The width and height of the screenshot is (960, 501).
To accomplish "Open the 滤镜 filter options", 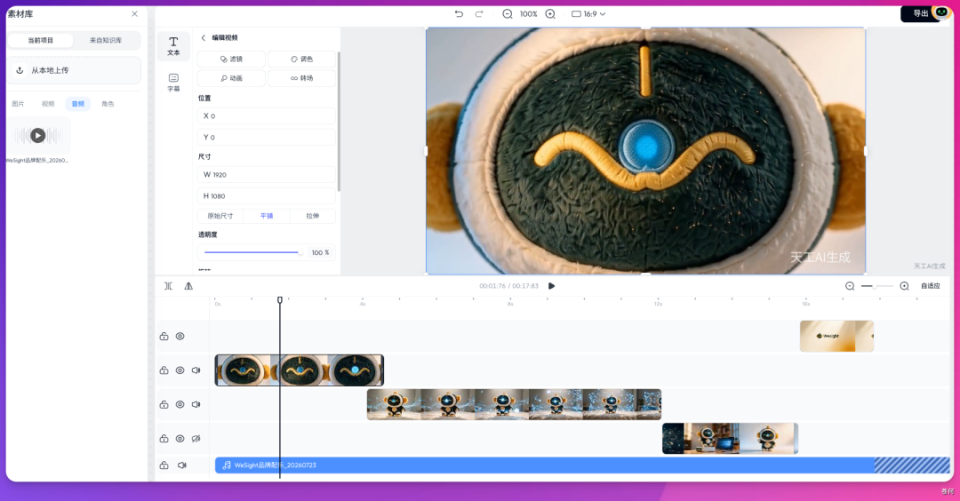I will (231, 59).
